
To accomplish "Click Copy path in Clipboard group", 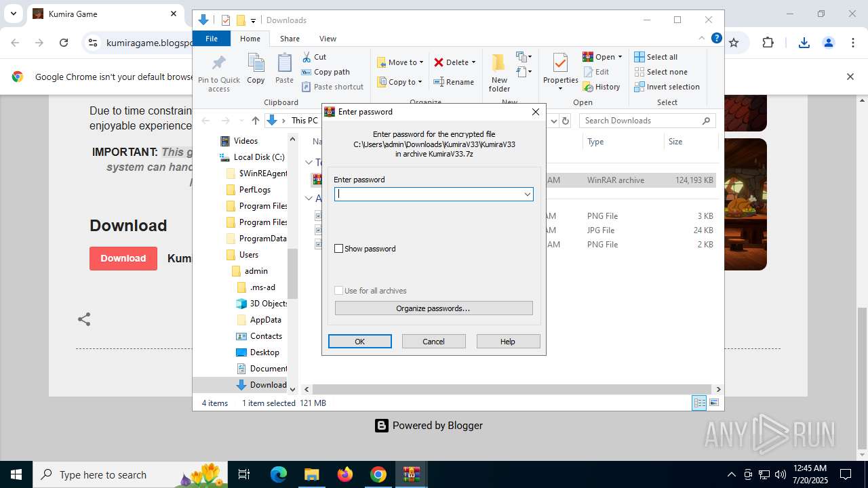I will click(x=325, y=72).
